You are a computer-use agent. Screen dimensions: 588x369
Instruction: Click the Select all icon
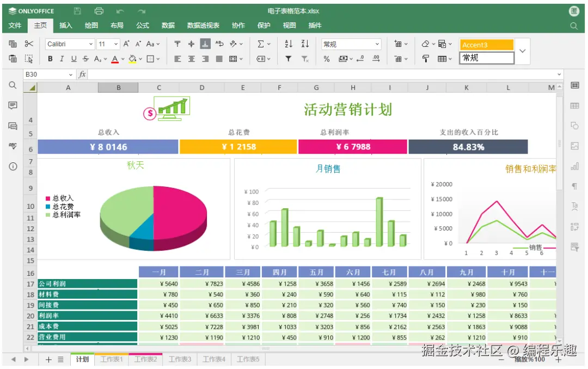(x=29, y=58)
